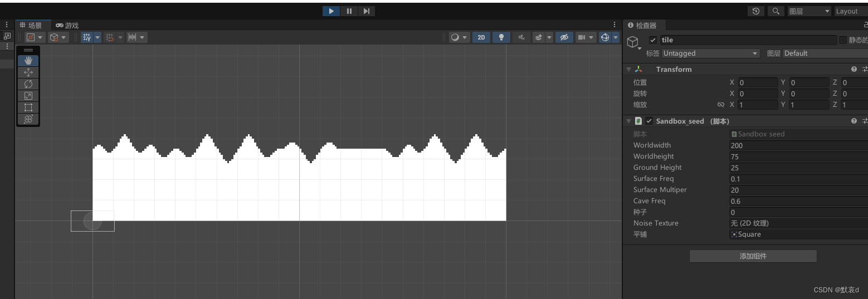Click Sandbox_seed script component icon
Viewport: 868px width, 299px height.
tap(638, 121)
